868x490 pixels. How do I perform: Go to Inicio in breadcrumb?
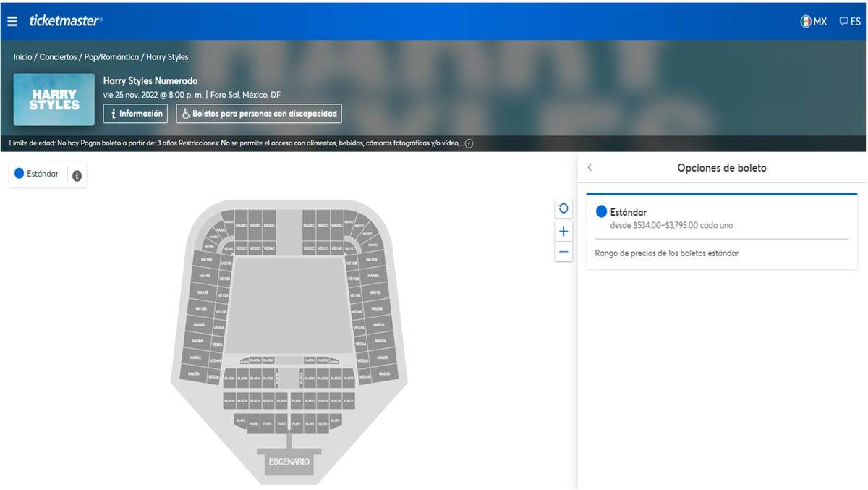coord(22,56)
